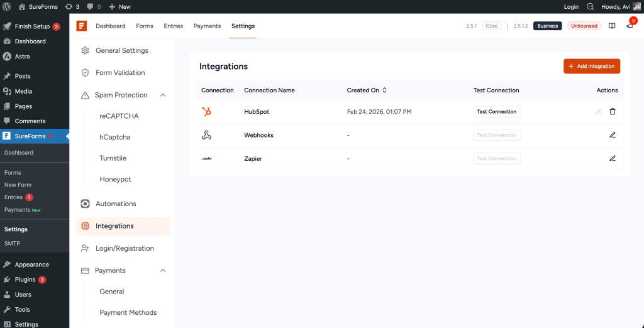Viewport: 644px width, 328px height.
Task: Edit the Webhooks integration pencil icon
Action: coord(613,135)
